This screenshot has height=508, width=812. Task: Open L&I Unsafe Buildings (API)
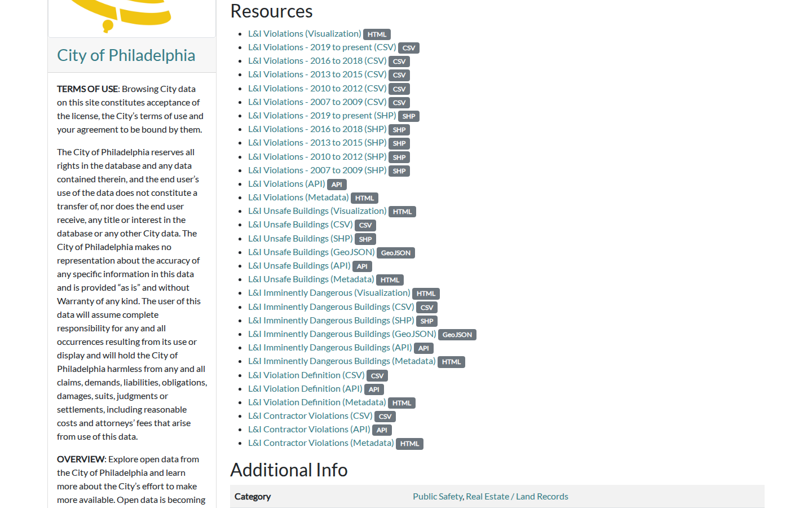(299, 266)
